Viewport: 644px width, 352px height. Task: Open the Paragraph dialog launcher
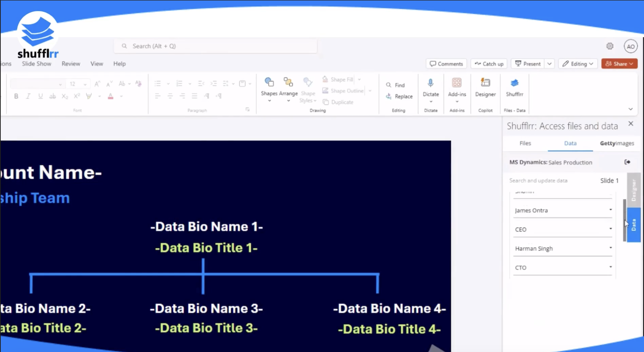point(248,109)
